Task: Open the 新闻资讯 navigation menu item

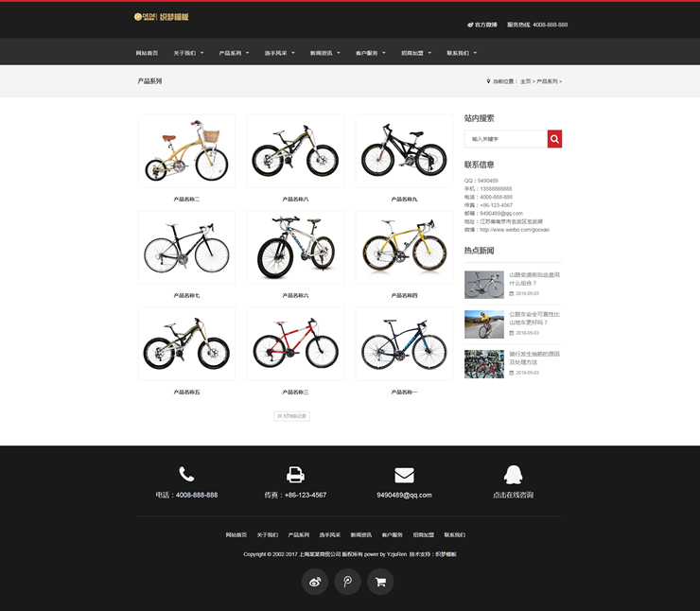Action: [325, 53]
